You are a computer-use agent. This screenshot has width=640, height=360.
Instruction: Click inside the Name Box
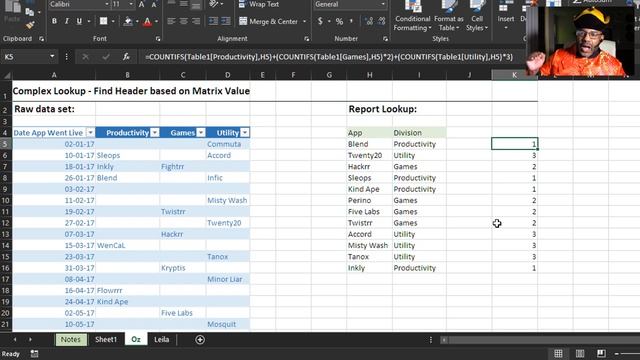click(24, 57)
